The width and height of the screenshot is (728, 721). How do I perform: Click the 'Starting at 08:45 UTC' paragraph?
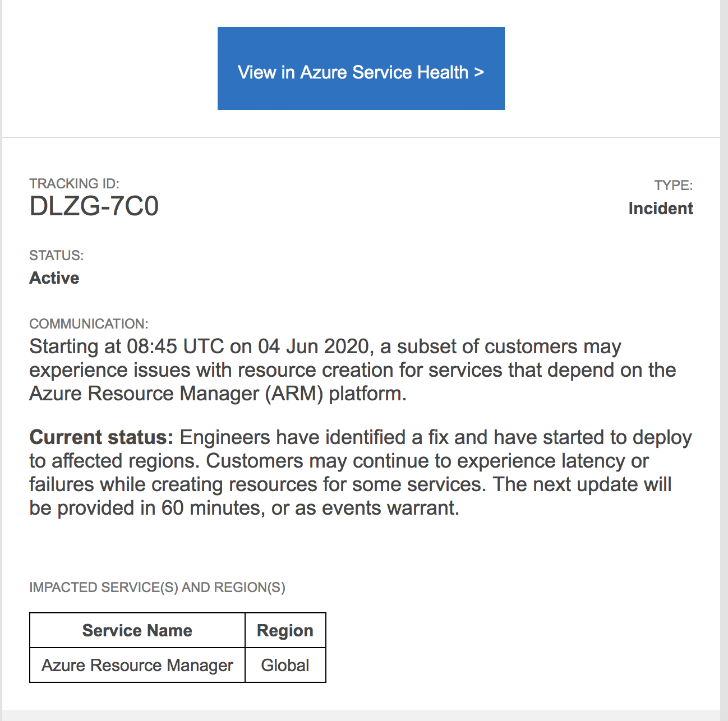click(353, 370)
